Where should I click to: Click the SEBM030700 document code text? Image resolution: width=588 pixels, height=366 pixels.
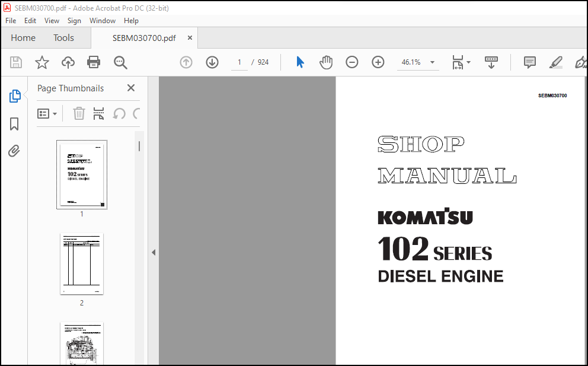(552, 96)
